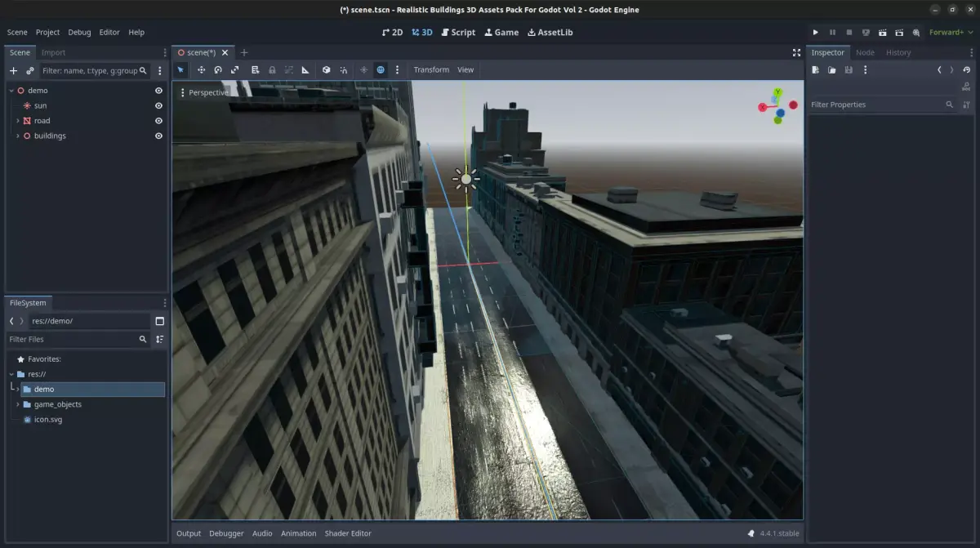Open the Debug menu
Screen dimensions: 980x548
79,32
